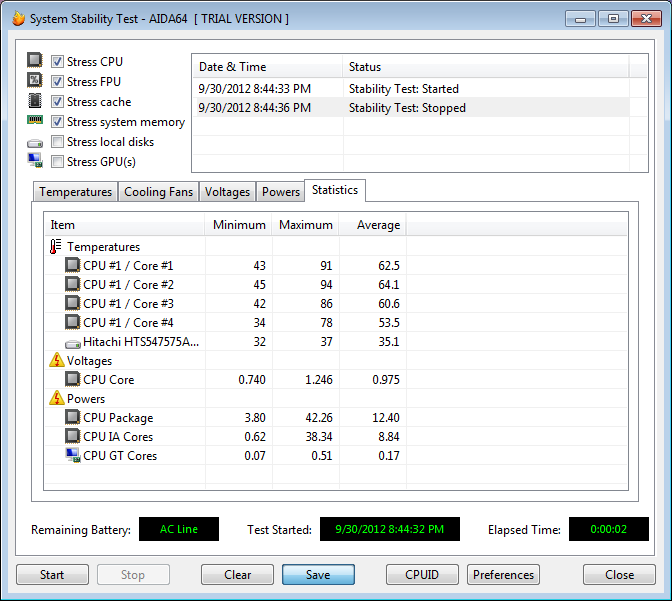Click the Date & Time column header
The image size is (672, 601).
(267, 66)
